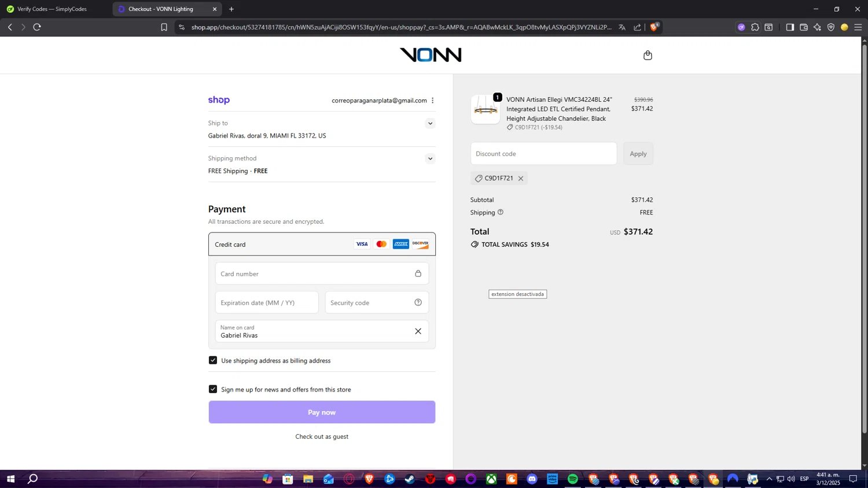Bookmark this page
The image size is (868, 488).
point(164,27)
